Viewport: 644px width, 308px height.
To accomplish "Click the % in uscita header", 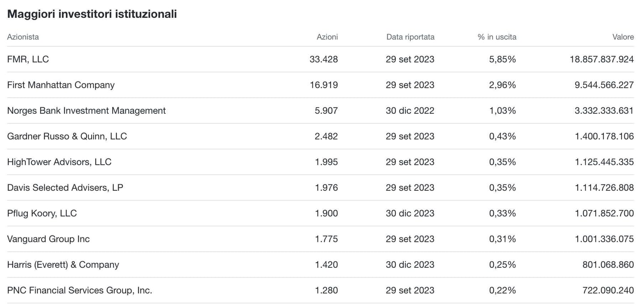I will (497, 37).
